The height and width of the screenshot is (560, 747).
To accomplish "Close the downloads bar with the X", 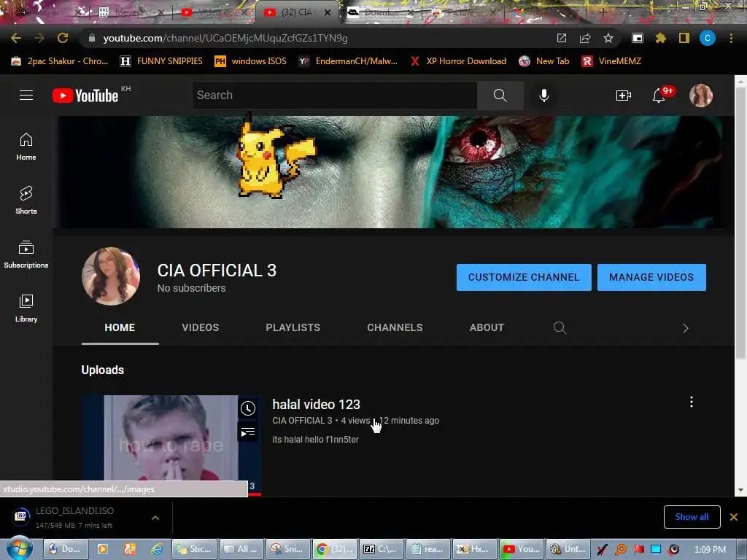I will pyautogui.click(x=734, y=517).
